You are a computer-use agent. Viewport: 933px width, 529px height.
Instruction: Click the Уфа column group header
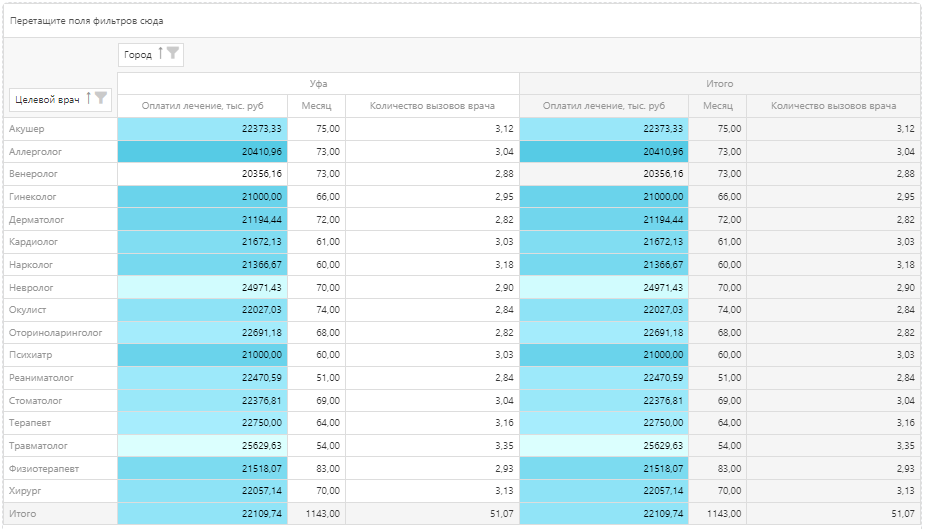click(x=318, y=84)
